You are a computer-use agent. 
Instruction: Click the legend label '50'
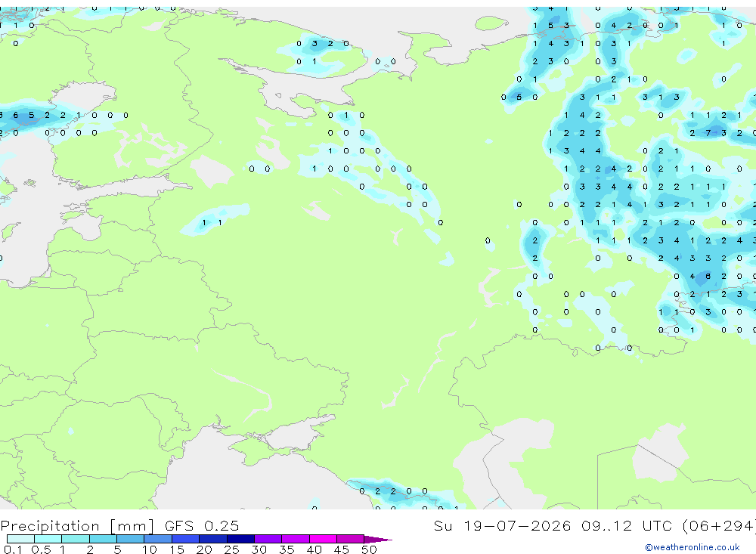pyautogui.click(x=369, y=549)
